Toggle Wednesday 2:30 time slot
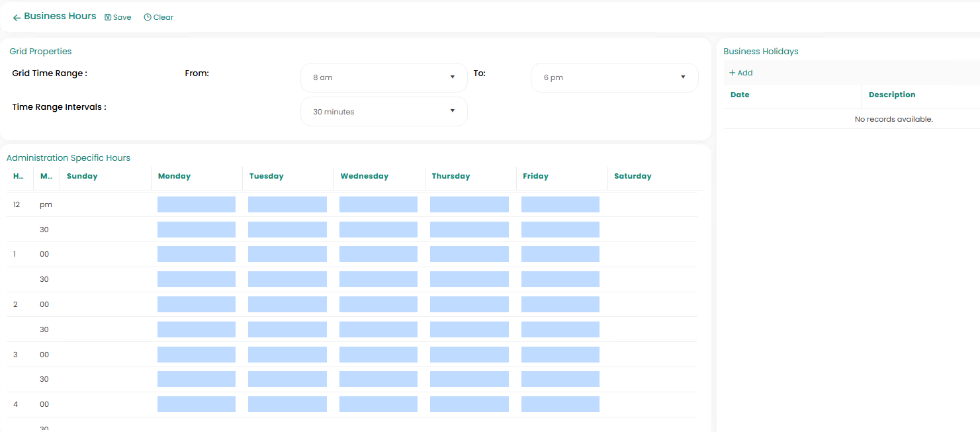 [378, 329]
